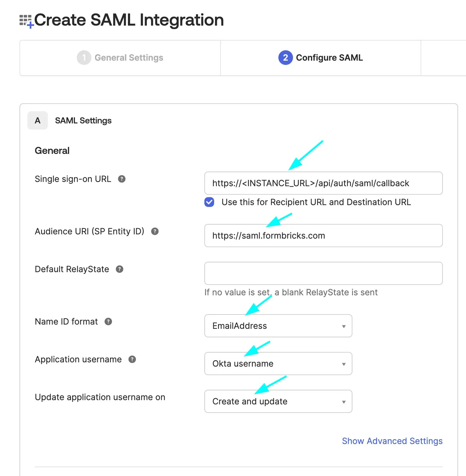The width and height of the screenshot is (466, 476).
Task: Click the step 2 number circle
Action: (x=286, y=58)
